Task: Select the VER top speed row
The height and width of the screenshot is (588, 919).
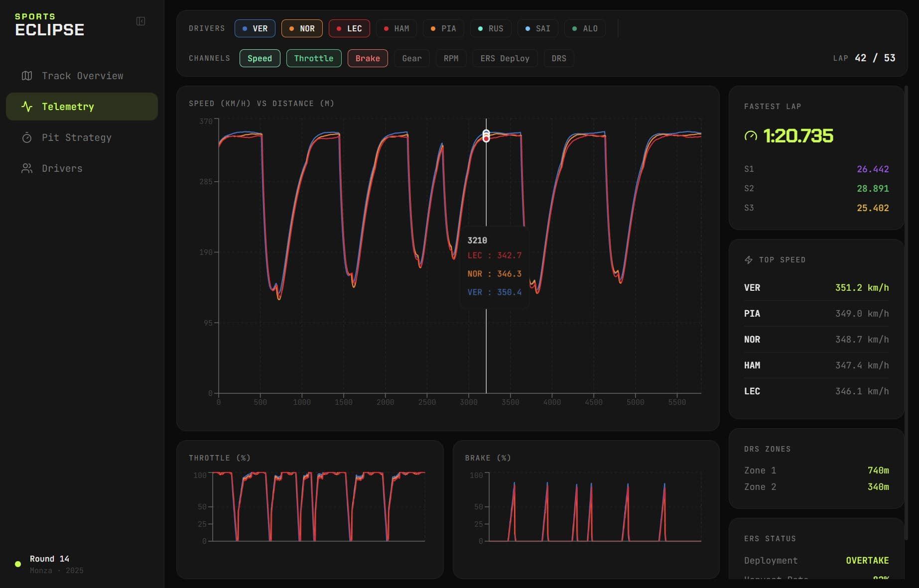Action: 816,288
